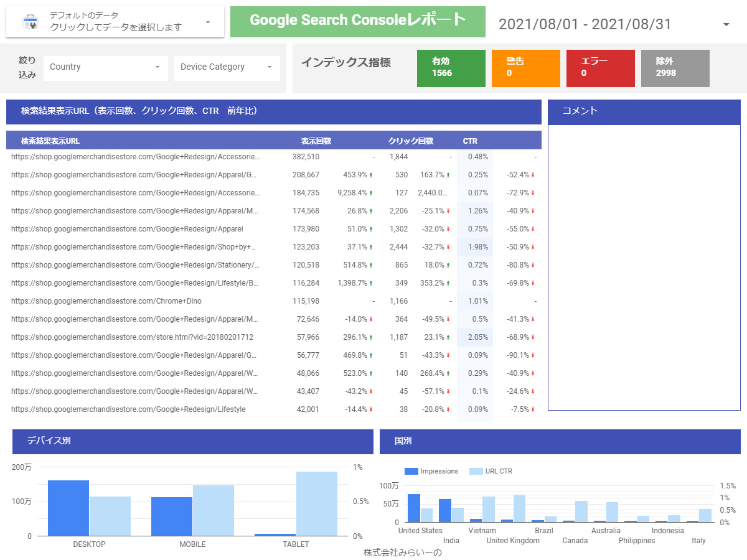Click the DESKTOP impressions bar
Viewport: 747px width, 560px height.
(x=68, y=508)
